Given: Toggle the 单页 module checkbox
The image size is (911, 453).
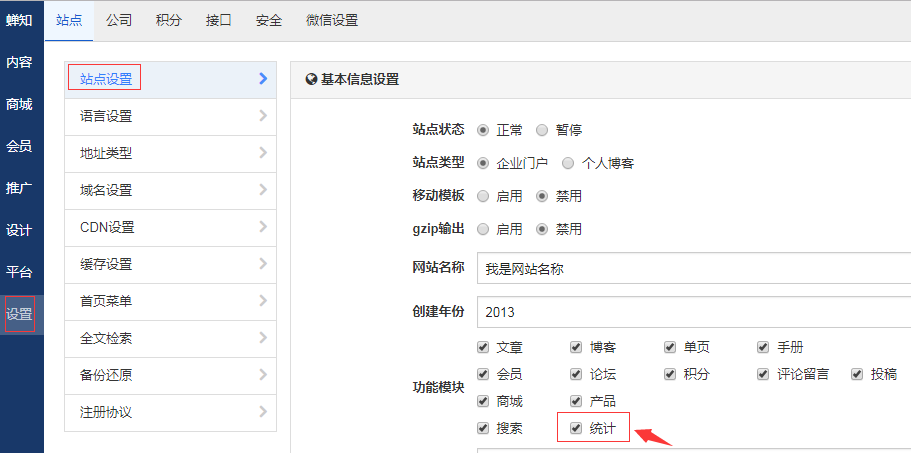Looking at the screenshot, I should pyautogui.click(x=670, y=347).
